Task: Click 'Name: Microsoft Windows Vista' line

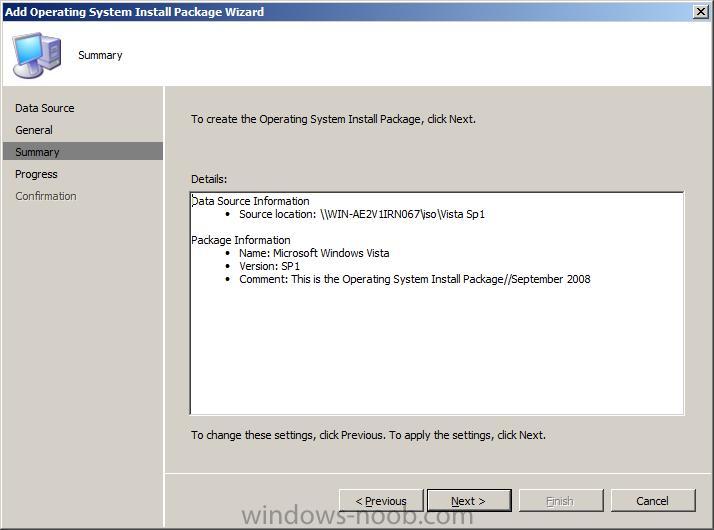Action: (x=314, y=253)
